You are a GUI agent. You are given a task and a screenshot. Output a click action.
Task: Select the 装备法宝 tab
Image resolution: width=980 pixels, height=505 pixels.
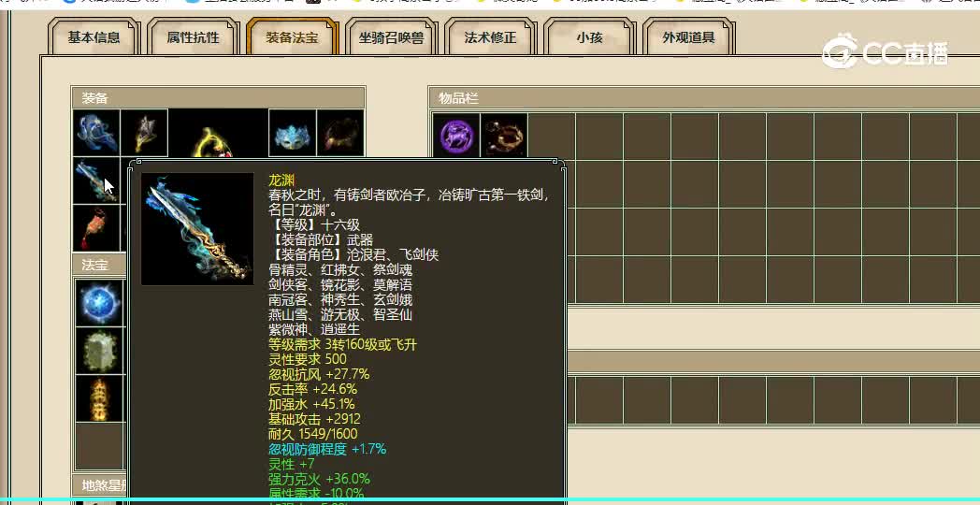coord(292,36)
